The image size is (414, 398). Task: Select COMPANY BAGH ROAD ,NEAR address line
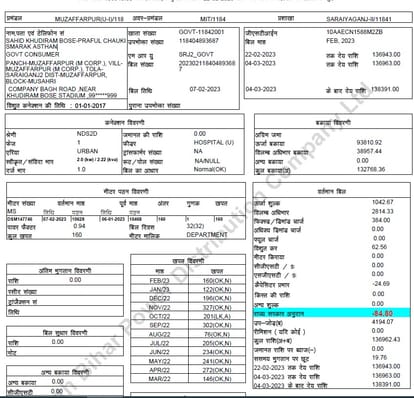pos(52,89)
